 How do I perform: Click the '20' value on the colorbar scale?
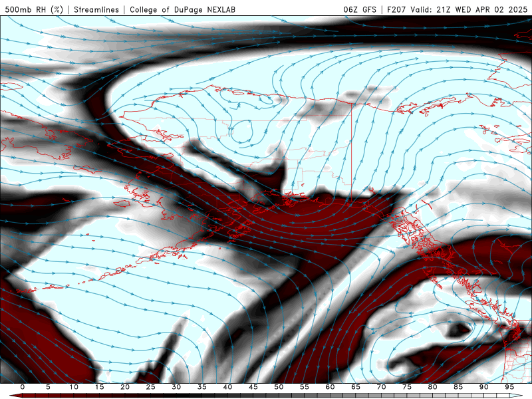tap(125, 387)
